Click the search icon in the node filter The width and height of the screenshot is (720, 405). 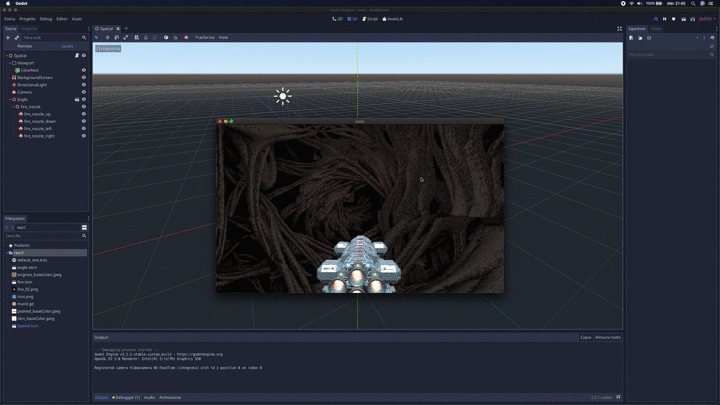click(x=84, y=38)
